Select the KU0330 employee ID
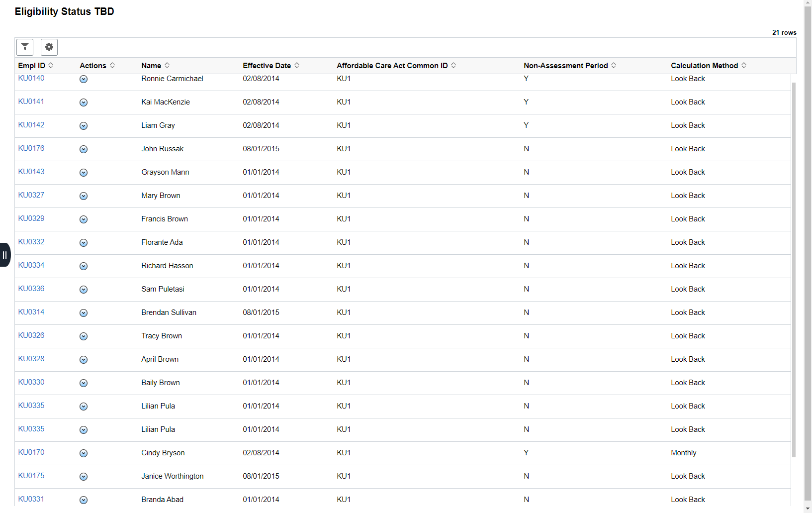The height and width of the screenshot is (513, 812). click(x=31, y=382)
